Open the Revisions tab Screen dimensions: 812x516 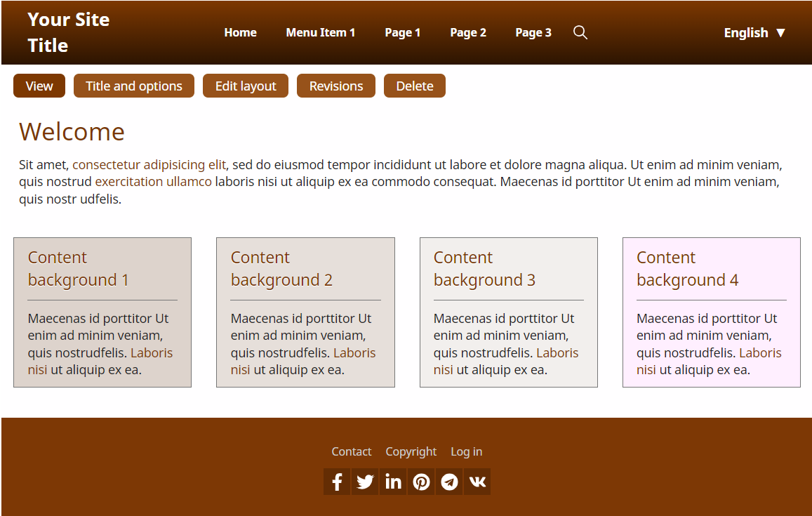[336, 86]
